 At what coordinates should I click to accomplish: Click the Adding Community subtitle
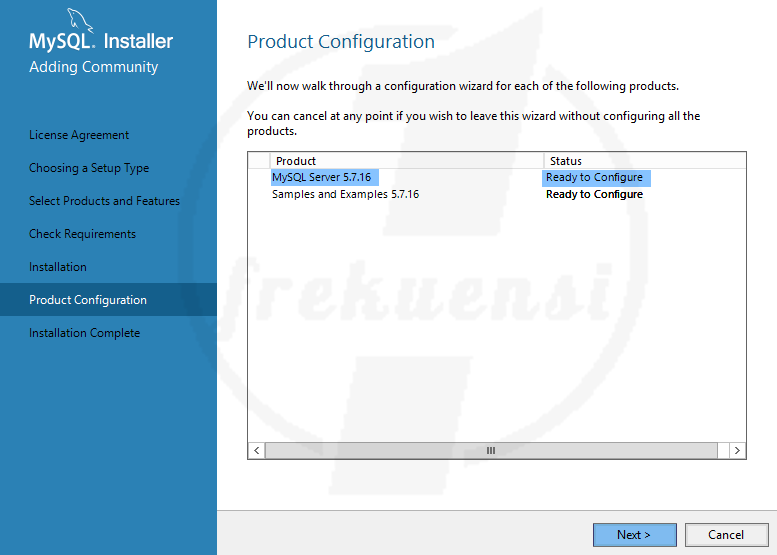94,67
